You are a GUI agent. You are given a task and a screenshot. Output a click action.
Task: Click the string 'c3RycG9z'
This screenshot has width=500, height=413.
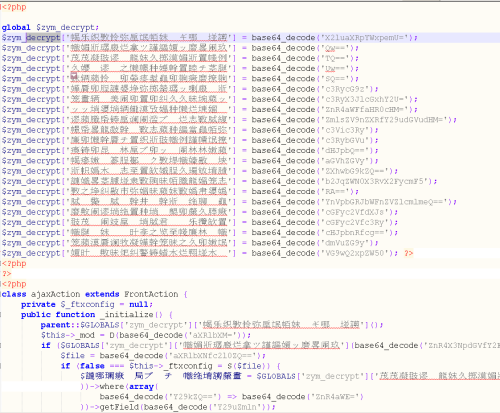345,89
